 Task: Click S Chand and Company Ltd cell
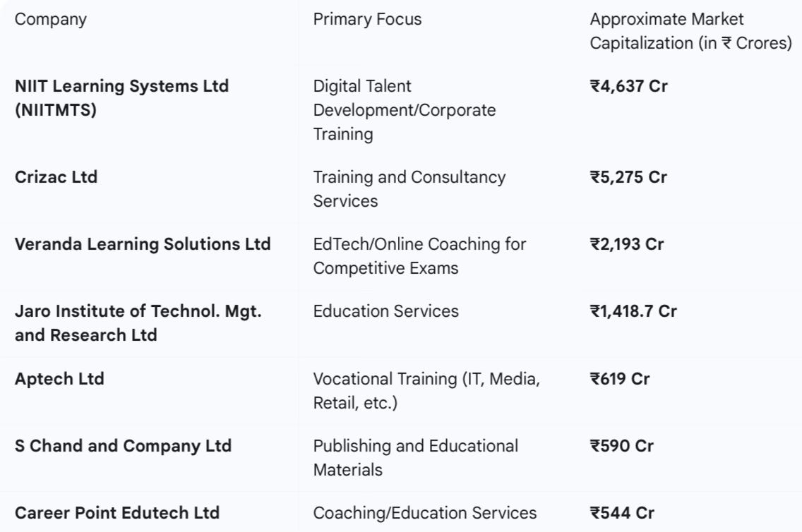coord(124,446)
